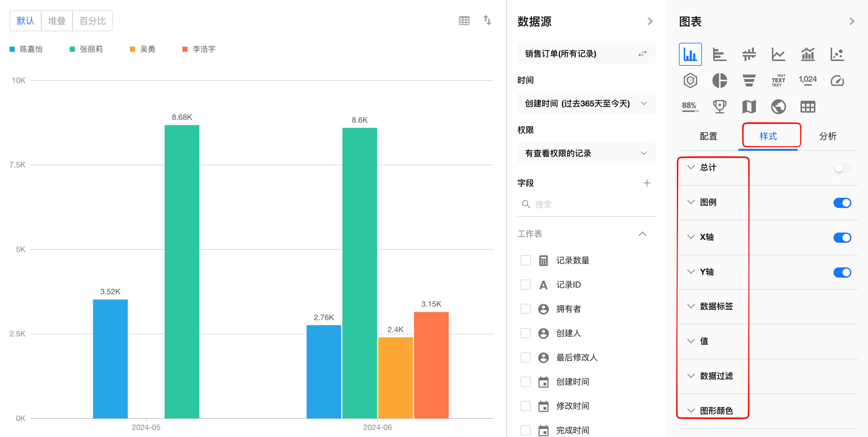Expand the 数据标签 section
The height and width of the screenshot is (437, 868).
pyautogui.click(x=716, y=306)
